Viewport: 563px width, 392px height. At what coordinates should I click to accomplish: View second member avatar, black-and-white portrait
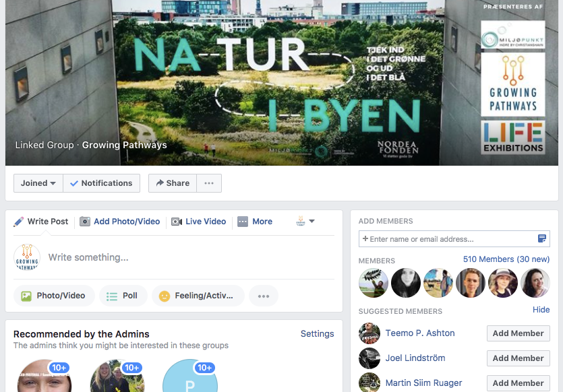pos(406,283)
